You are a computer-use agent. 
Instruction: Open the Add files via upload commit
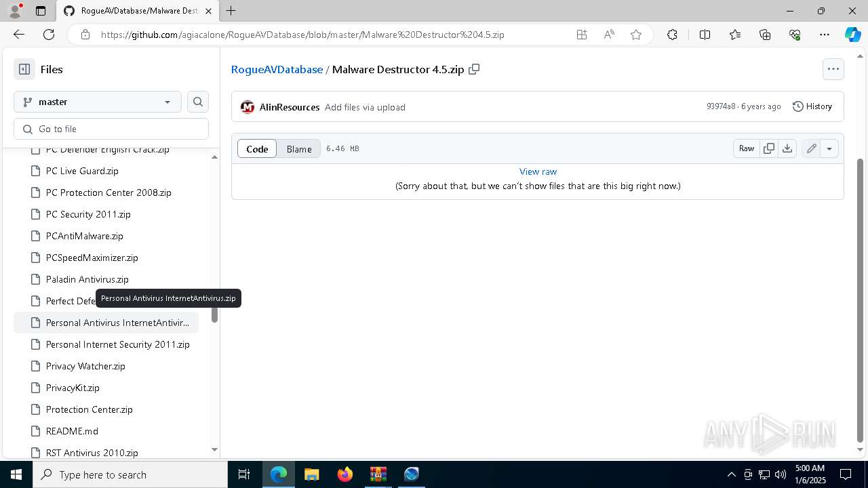[365, 107]
